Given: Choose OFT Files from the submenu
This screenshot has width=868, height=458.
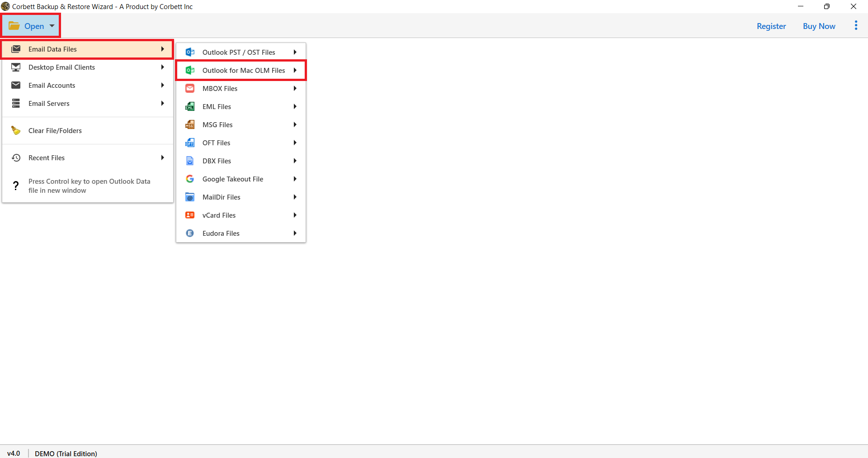Looking at the screenshot, I should [x=241, y=143].
